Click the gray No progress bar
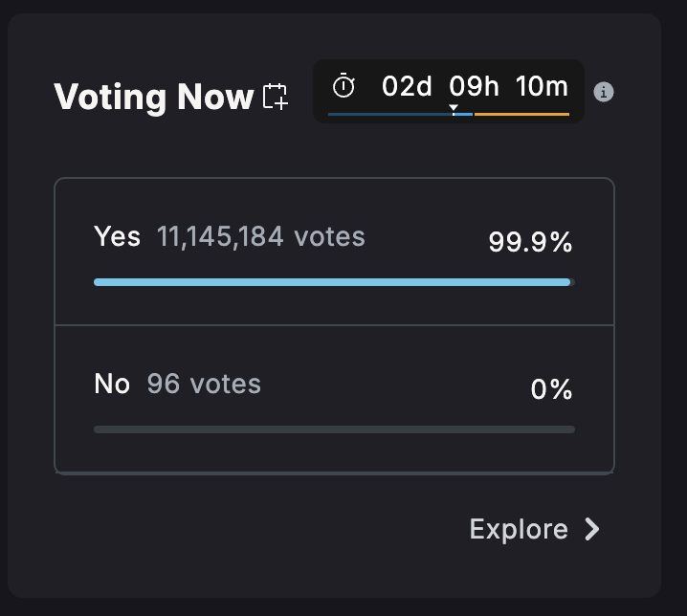 pyautogui.click(x=334, y=429)
